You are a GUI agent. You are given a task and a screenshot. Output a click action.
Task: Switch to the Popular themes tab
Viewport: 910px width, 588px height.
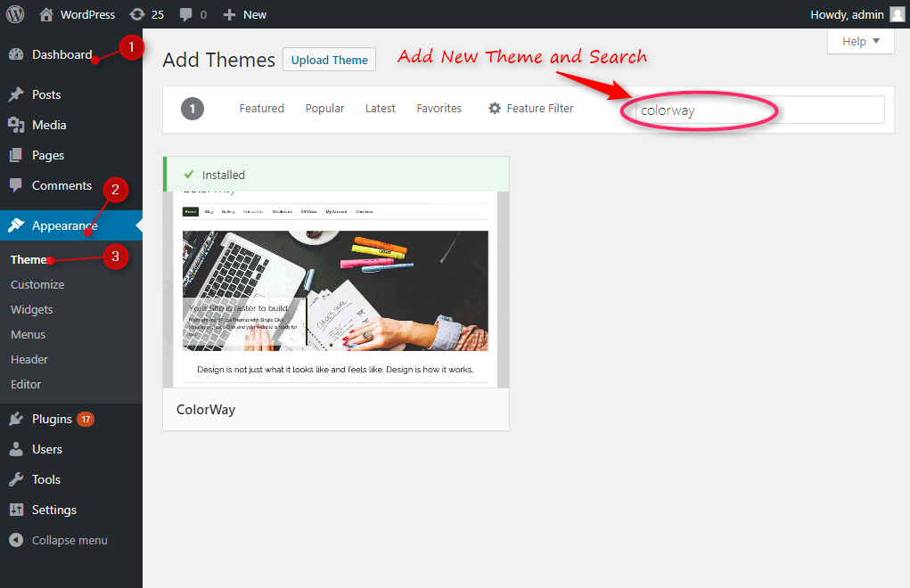click(x=324, y=108)
